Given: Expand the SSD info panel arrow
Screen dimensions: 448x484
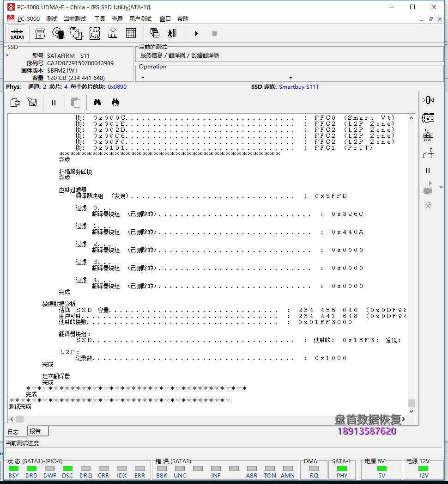Looking at the screenshot, I should (x=7, y=55).
